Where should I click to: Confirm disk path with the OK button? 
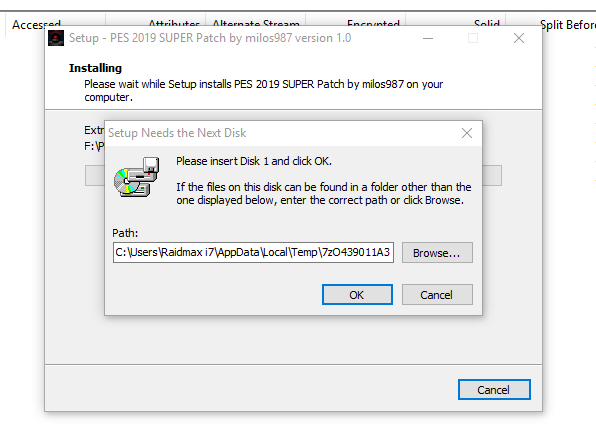point(357,295)
